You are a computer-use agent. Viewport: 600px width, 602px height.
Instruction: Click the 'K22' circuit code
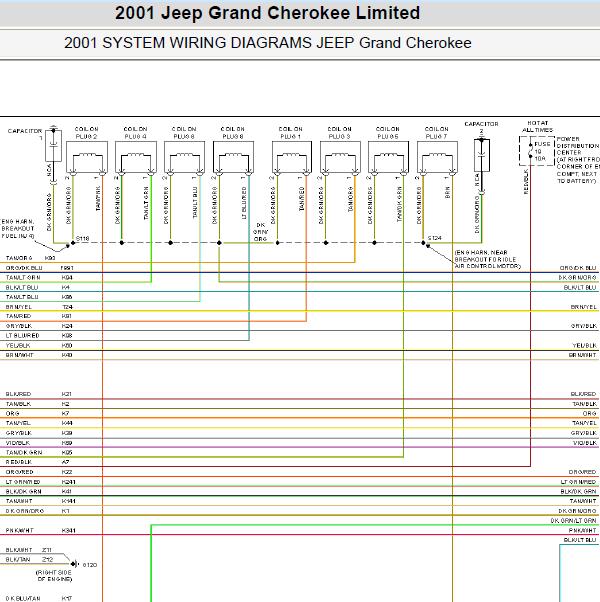(67, 472)
